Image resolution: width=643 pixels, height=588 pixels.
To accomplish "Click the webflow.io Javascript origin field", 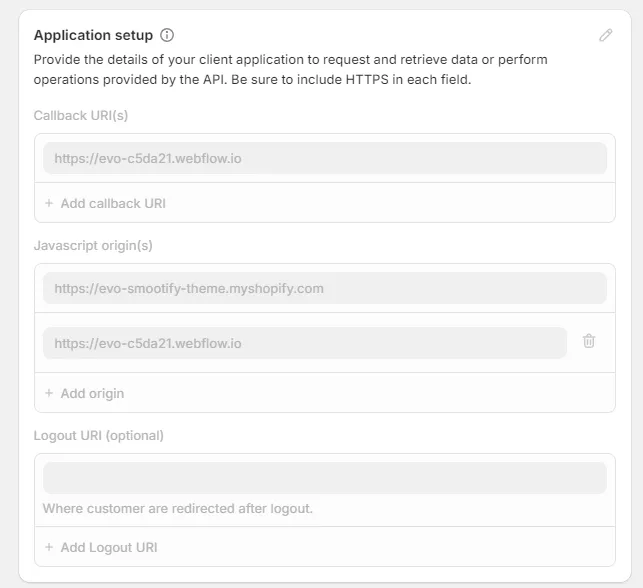I will pyautogui.click(x=304, y=343).
